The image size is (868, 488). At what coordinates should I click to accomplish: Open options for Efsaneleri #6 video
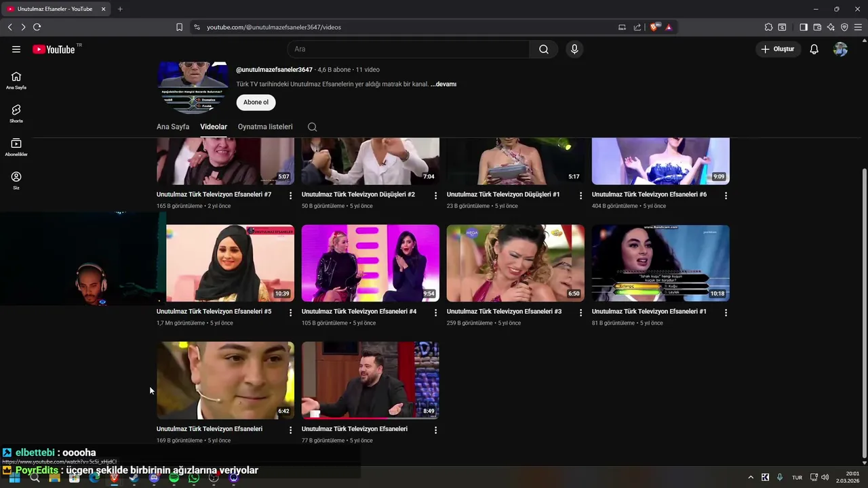click(x=726, y=195)
